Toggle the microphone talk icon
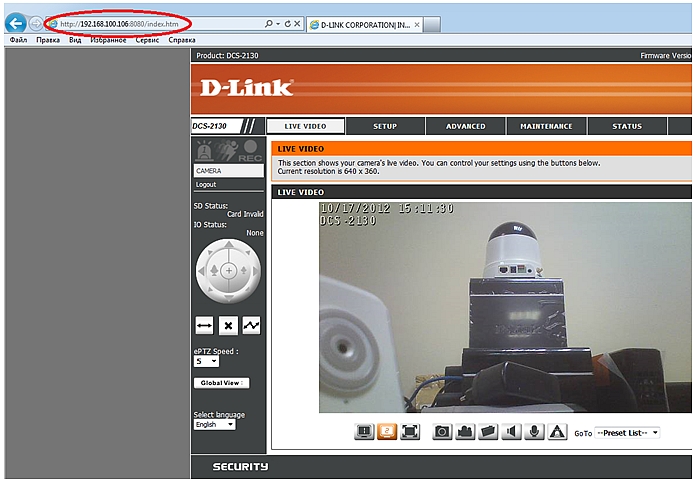Viewport: 693px width, 480px height. tap(535, 432)
